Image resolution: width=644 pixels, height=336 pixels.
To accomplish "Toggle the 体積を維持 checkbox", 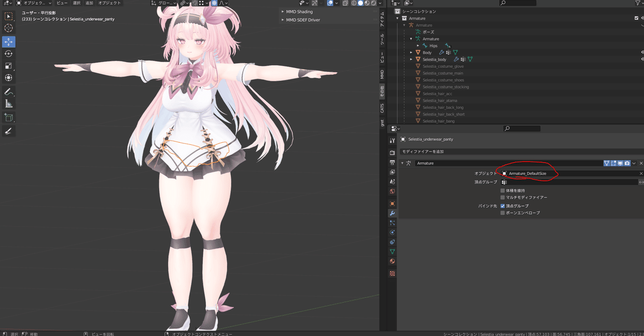I will click(503, 191).
